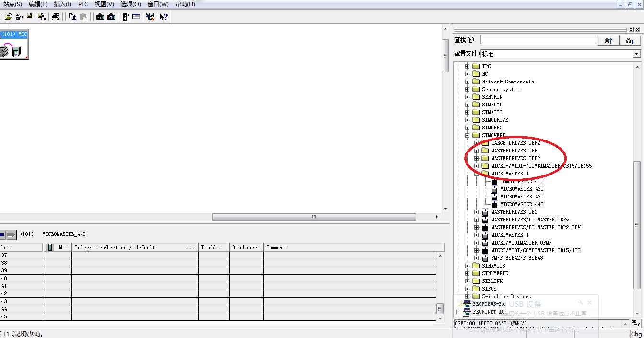Click the catalog info toggle icon at bottom right
This screenshot has width=644, height=338.
click(636, 323)
